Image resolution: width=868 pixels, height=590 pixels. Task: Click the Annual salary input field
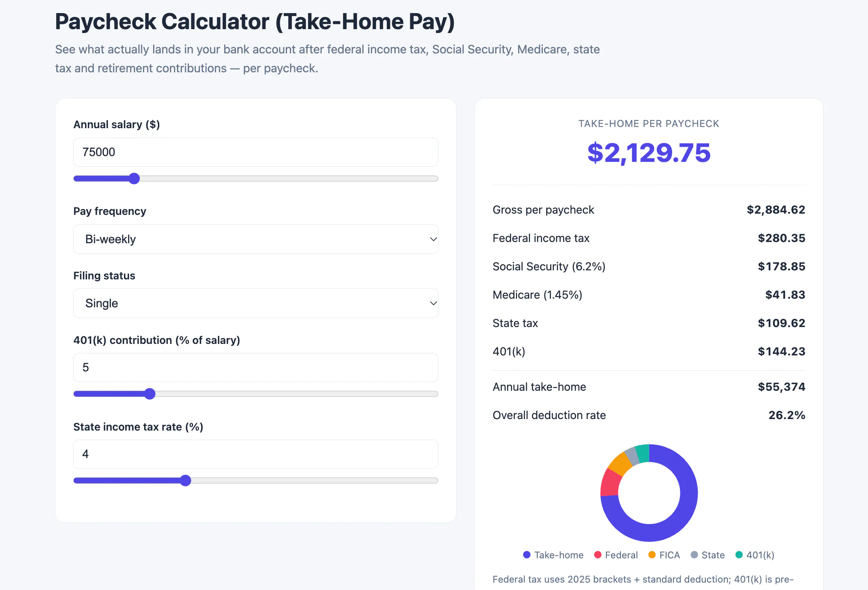coord(255,152)
